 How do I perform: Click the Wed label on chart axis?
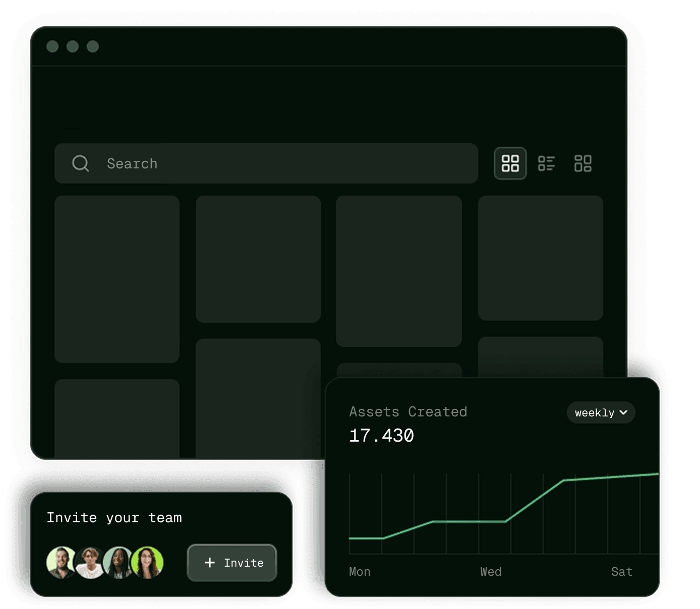491,572
